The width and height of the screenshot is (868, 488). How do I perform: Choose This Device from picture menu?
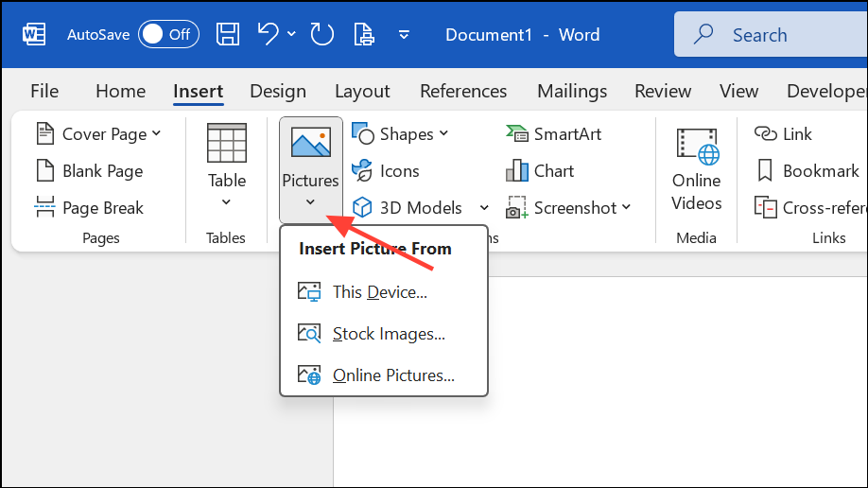[x=379, y=292]
